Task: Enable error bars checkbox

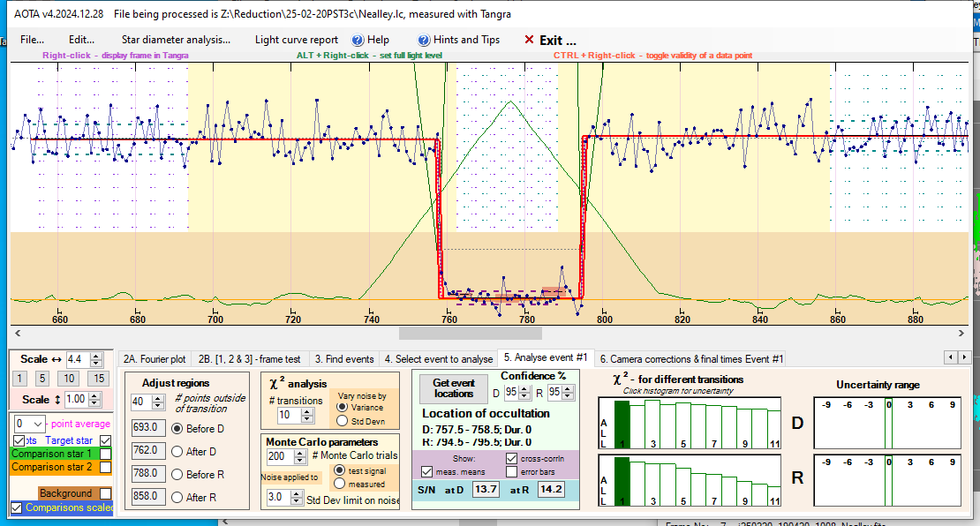Action: [x=512, y=471]
